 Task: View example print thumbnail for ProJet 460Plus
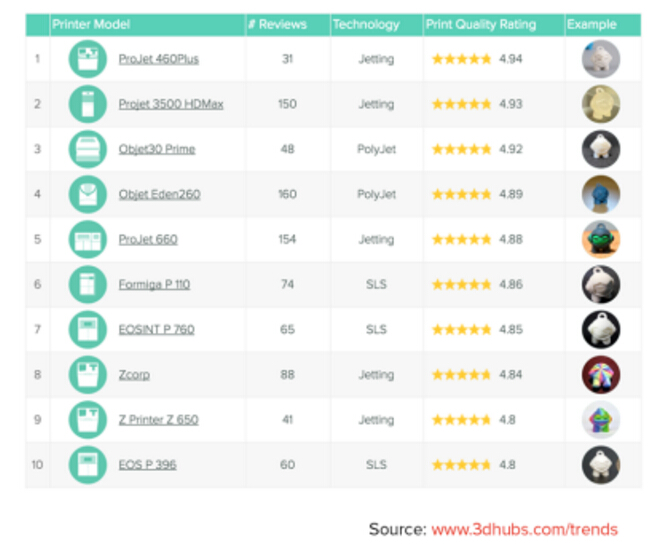point(601,59)
